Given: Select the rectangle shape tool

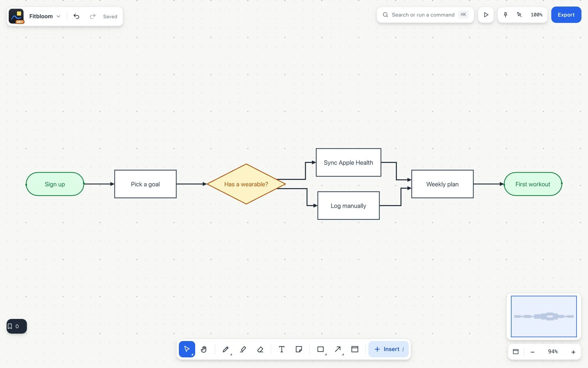Looking at the screenshot, I should pyautogui.click(x=321, y=349).
